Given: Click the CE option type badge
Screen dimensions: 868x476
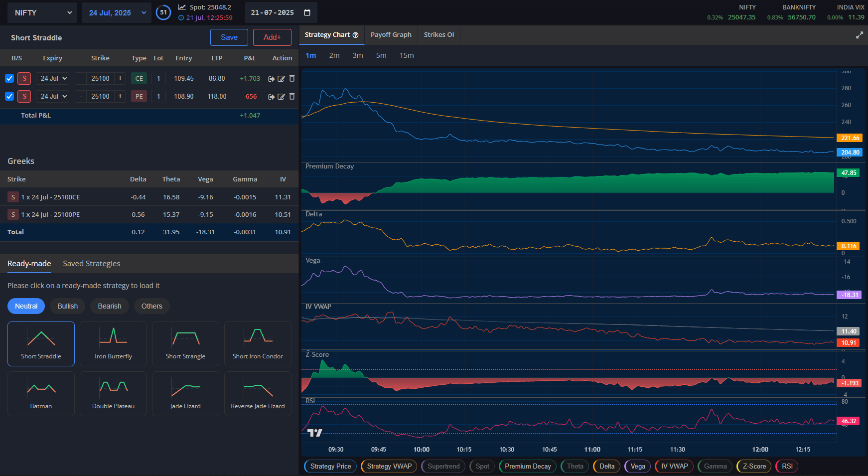Looking at the screenshot, I should coord(139,78).
